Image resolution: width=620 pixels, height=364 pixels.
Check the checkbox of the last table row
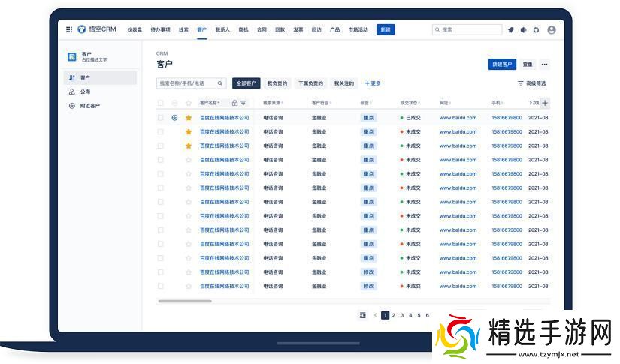click(161, 286)
